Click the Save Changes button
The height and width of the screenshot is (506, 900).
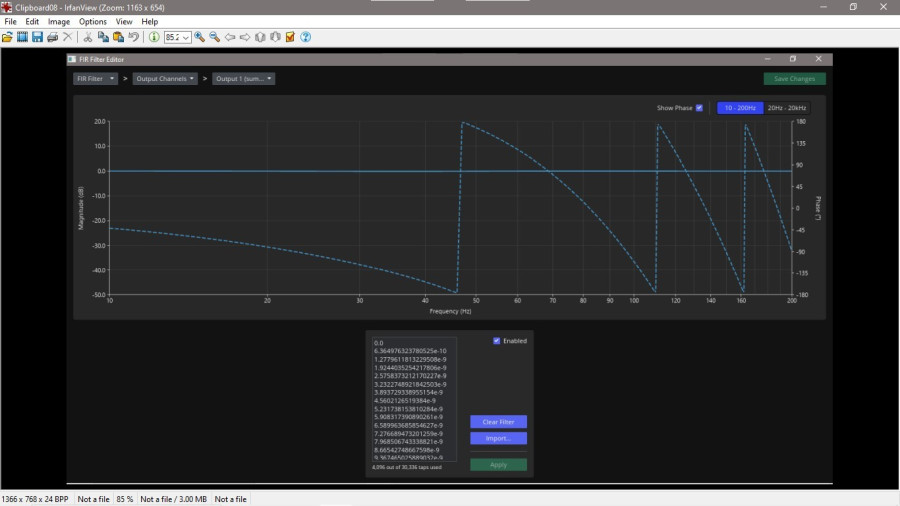(x=794, y=79)
